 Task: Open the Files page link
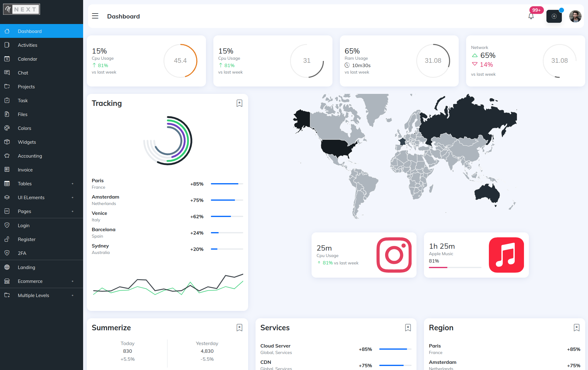click(42, 114)
